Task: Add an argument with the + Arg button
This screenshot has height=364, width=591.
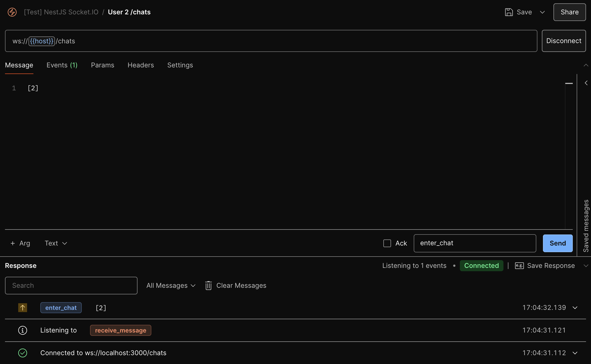Action: pos(20,243)
